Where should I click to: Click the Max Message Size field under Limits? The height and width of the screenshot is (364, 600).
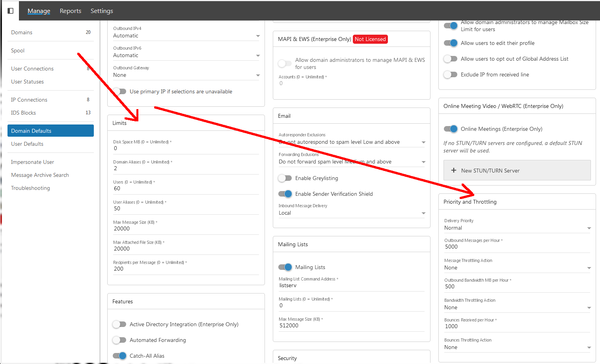(185, 228)
